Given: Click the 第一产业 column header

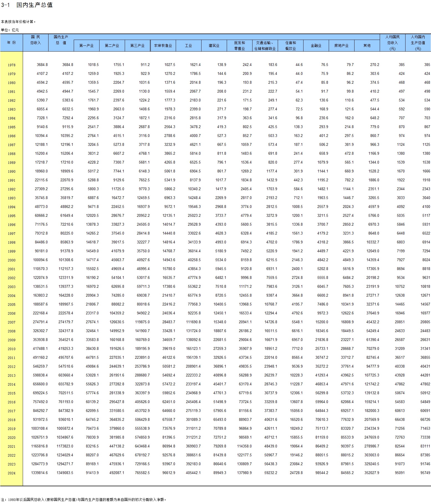Looking at the screenshot, I should pos(86,46).
